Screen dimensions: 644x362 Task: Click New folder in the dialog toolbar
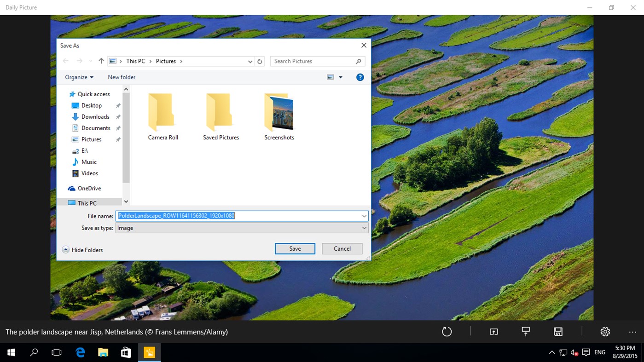[121, 77]
